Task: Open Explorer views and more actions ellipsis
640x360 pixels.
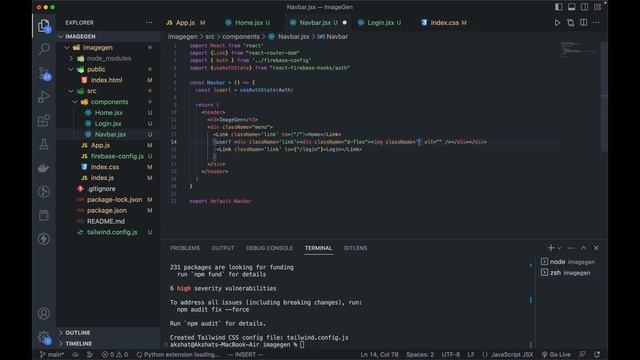Action: coord(149,23)
